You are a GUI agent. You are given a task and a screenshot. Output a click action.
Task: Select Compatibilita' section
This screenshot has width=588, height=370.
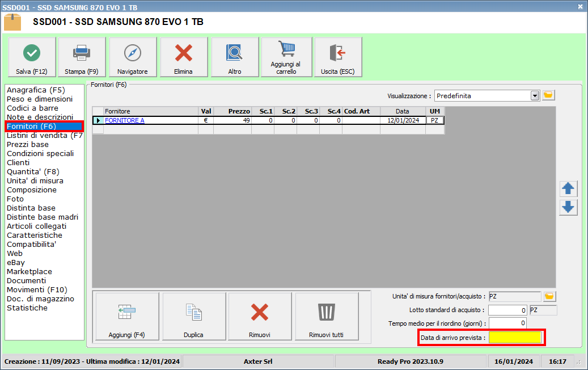tap(32, 244)
